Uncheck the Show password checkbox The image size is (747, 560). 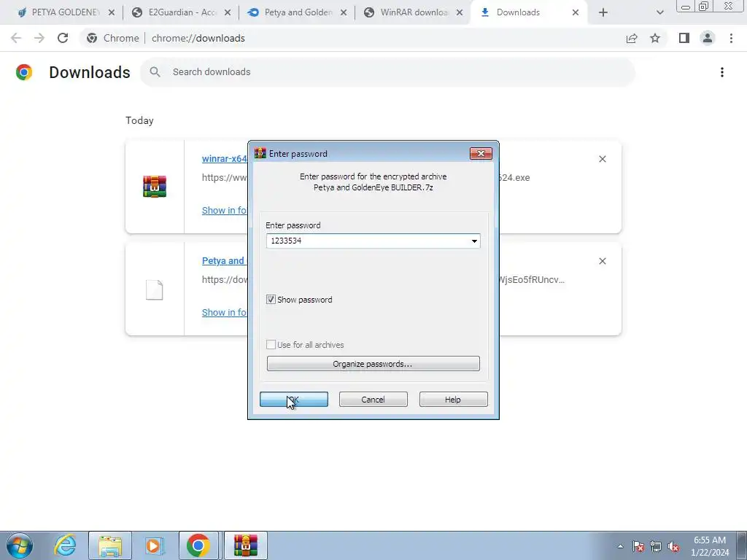click(271, 300)
